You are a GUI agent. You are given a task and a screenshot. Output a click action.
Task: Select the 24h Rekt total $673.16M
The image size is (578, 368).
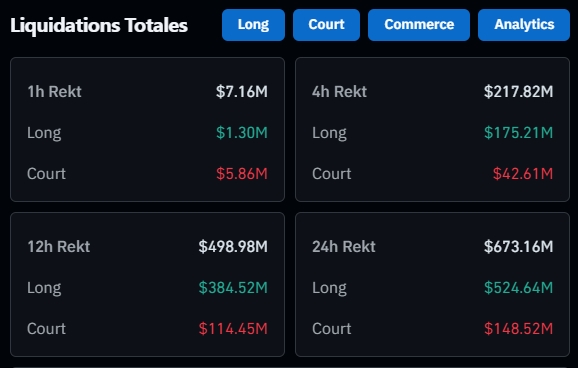[518, 246]
